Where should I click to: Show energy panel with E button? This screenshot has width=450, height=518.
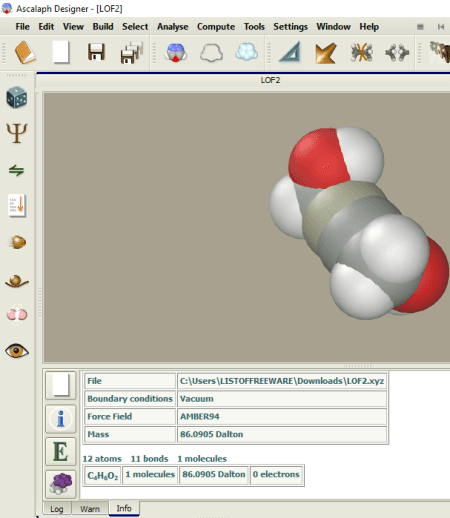(61, 452)
